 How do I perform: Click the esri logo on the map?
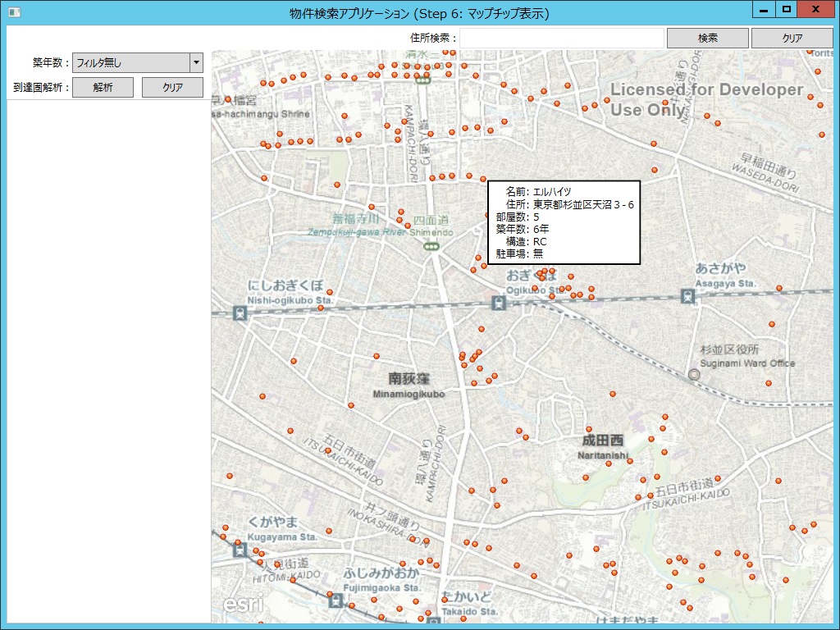pyautogui.click(x=243, y=604)
